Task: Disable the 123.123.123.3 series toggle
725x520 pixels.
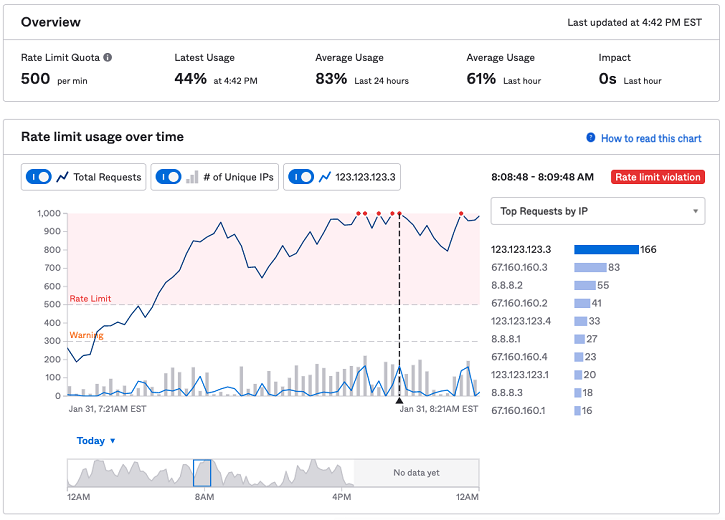Action: (x=301, y=177)
